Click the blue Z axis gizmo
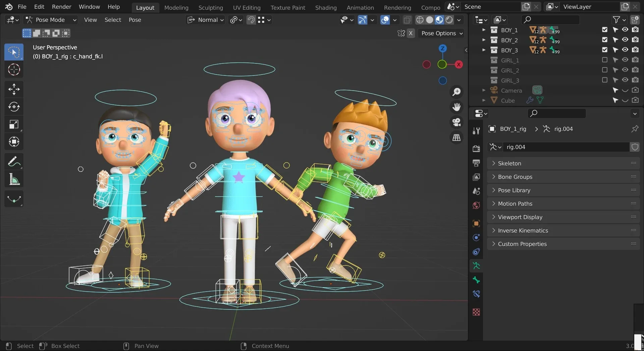This screenshot has width=644, height=351. coord(443,48)
